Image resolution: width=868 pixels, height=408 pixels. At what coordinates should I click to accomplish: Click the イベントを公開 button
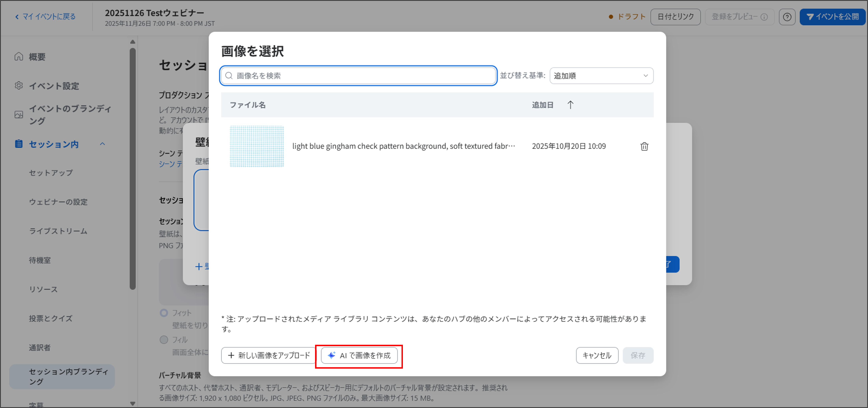point(832,17)
